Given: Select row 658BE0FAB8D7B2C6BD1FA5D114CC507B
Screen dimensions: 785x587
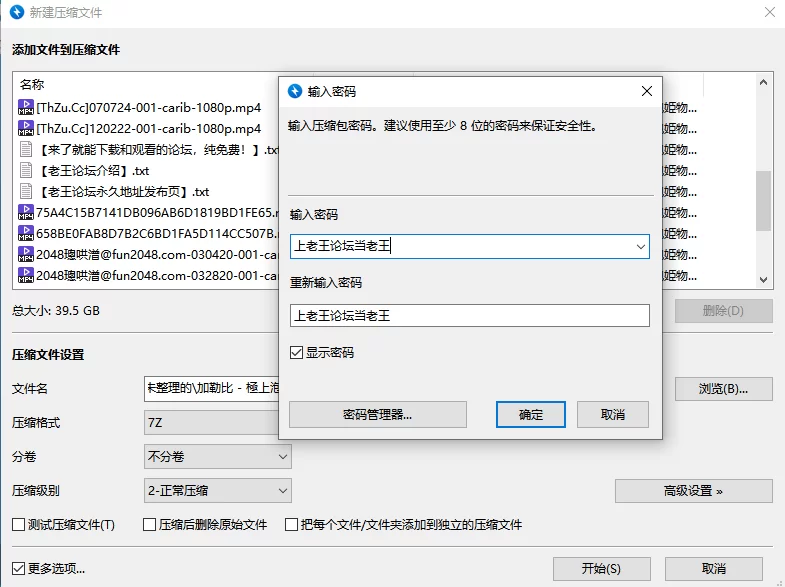Looking at the screenshot, I should click(148, 234).
